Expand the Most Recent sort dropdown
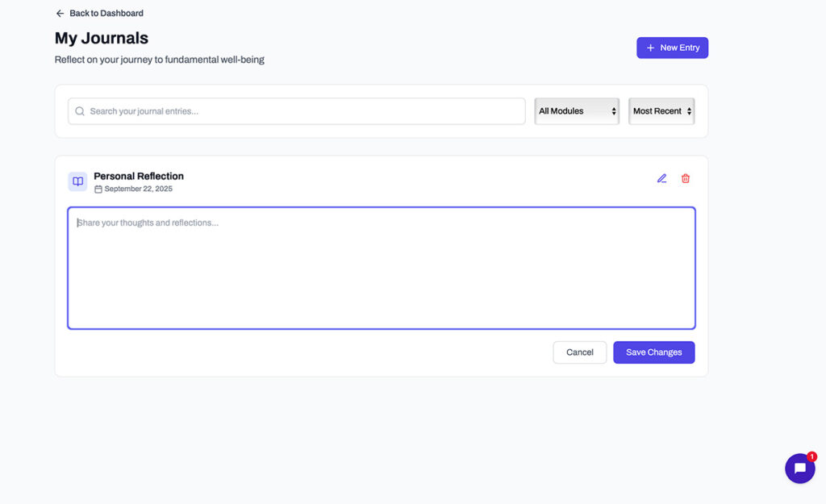This screenshot has height=504, width=826. [x=661, y=111]
